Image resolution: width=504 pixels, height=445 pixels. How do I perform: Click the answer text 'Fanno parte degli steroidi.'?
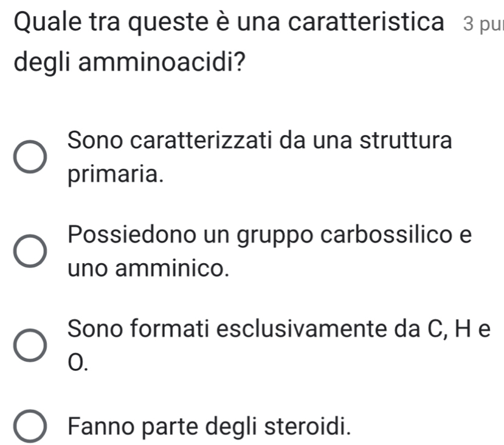tap(210, 423)
